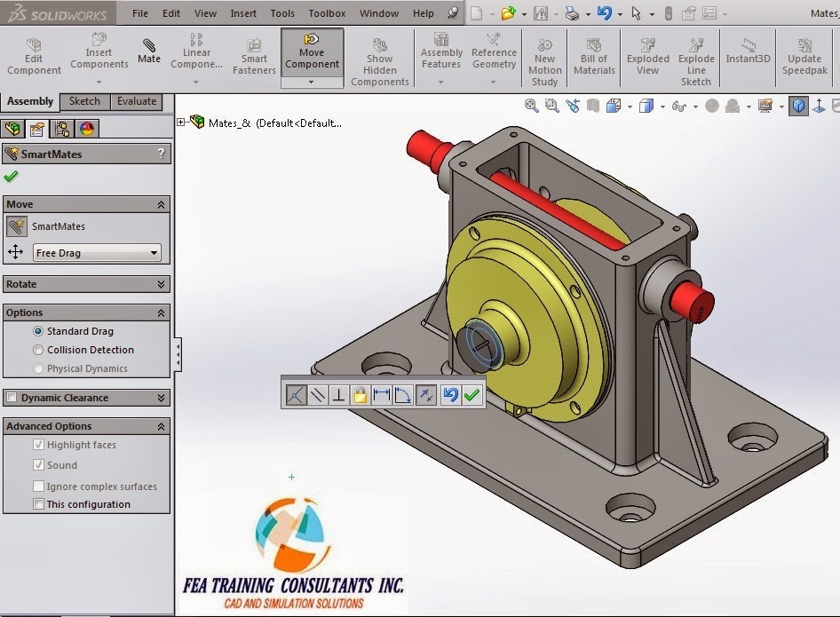Open the File menu
The height and width of the screenshot is (617, 840).
139,13
